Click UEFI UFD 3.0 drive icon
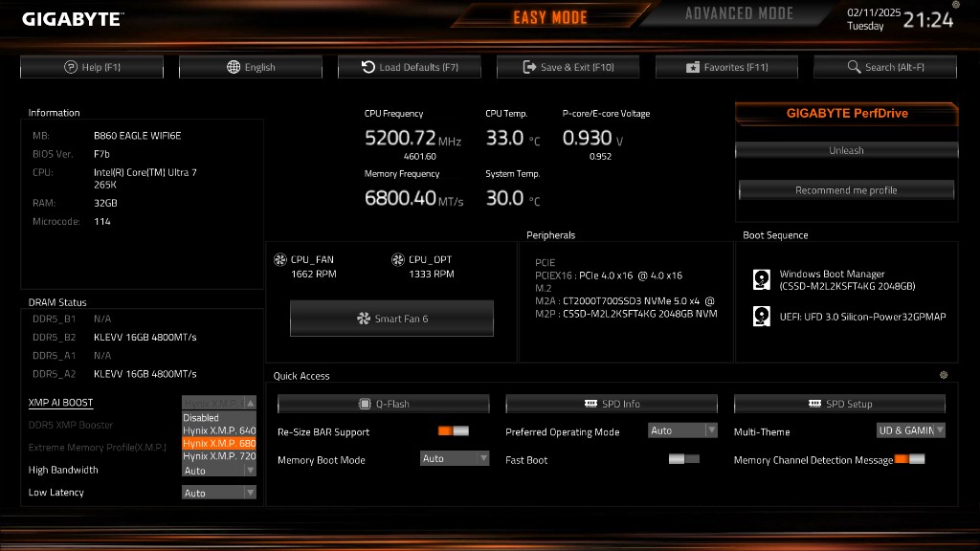The height and width of the screenshot is (551, 980). pyautogui.click(x=761, y=316)
